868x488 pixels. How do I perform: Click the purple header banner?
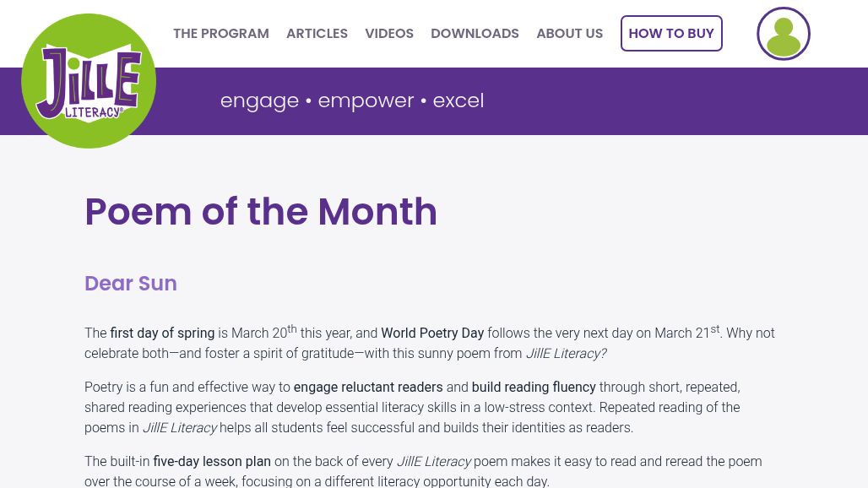tap(675, 101)
